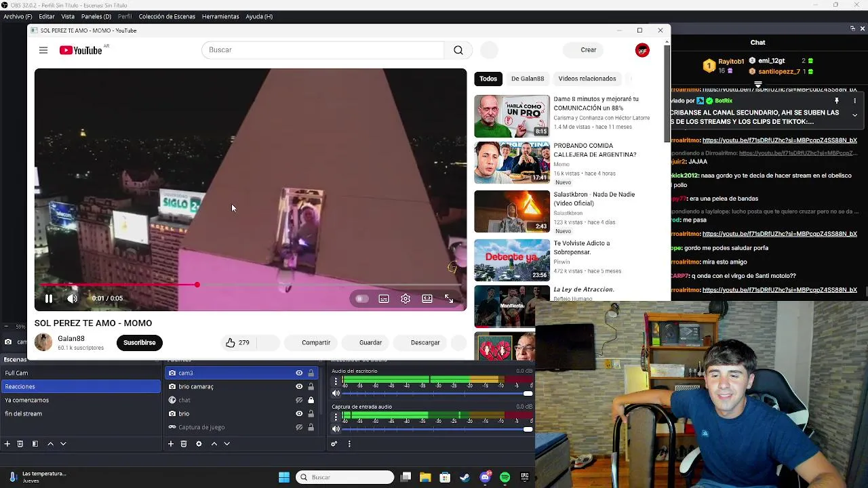Open the Editar menu in OBS
Screen dimensions: 868x488
47,16
